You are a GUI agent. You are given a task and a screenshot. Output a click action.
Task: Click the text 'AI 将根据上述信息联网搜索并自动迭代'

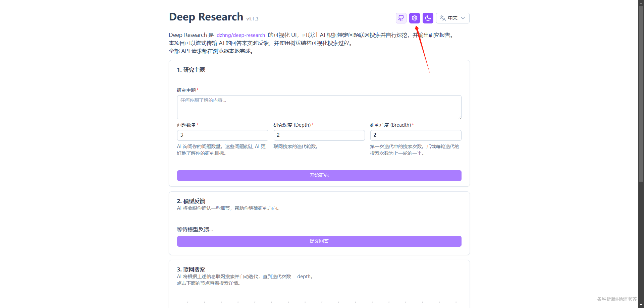tap(218, 276)
